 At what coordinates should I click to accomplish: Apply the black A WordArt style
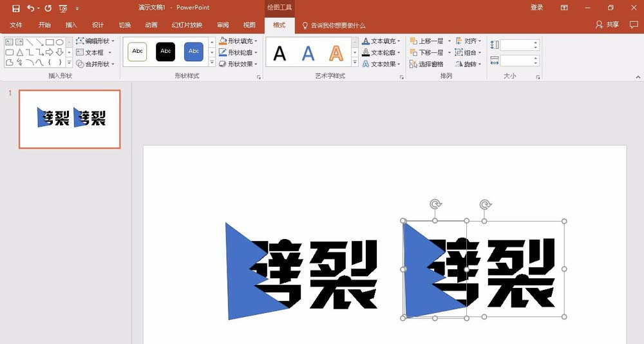pos(279,53)
